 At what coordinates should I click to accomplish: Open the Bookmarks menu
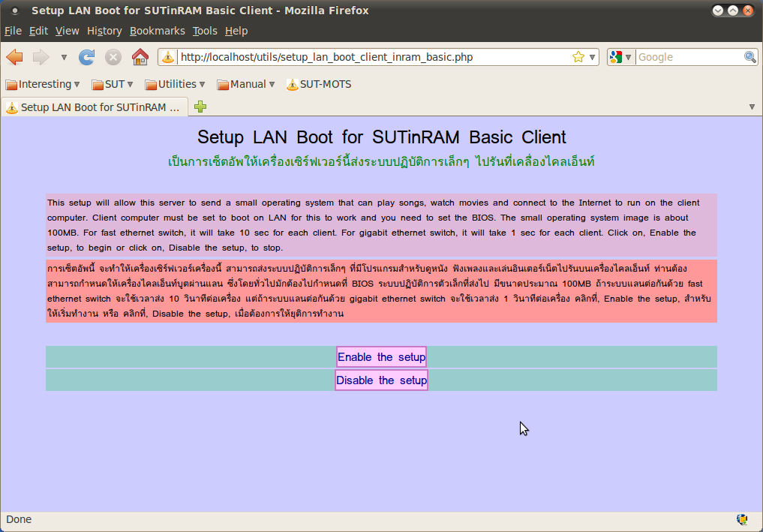click(x=157, y=31)
